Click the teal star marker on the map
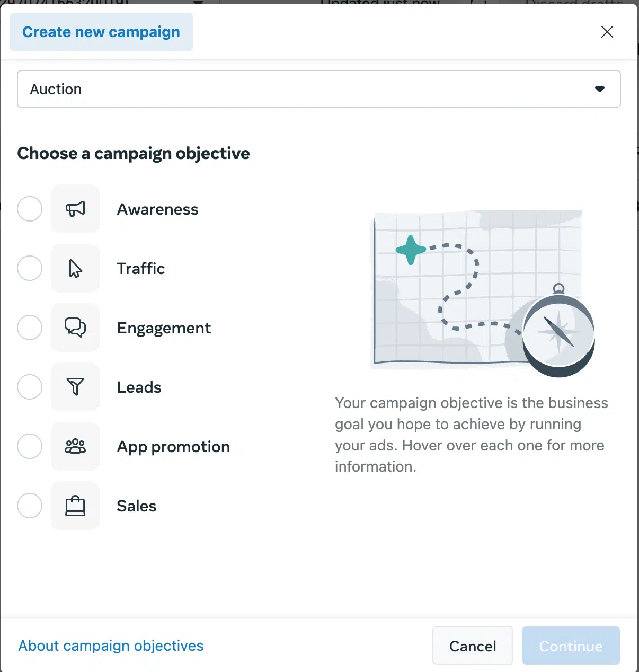Viewport: 639px width, 672px height. click(410, 250)
